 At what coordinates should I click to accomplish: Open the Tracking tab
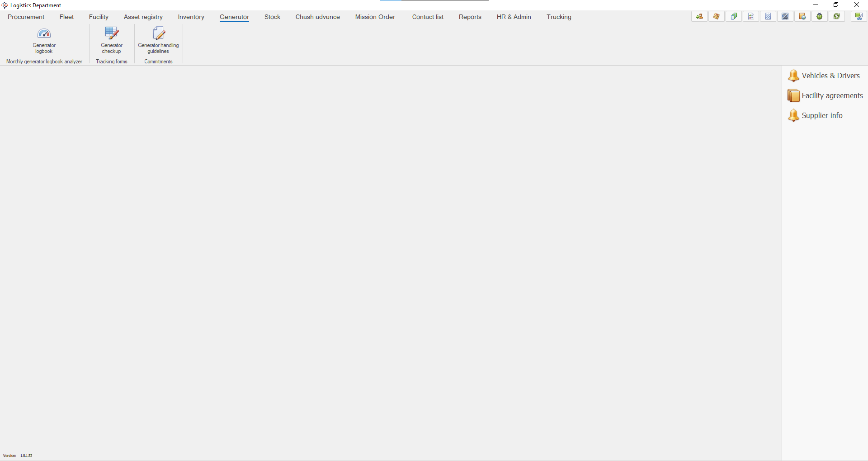(x=559, y=17)
